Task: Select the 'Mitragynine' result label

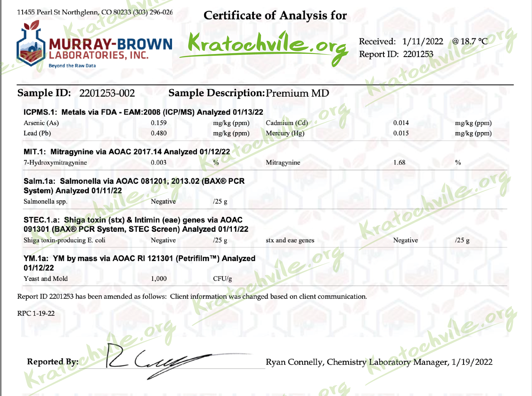Action: [x=283, y=163]
